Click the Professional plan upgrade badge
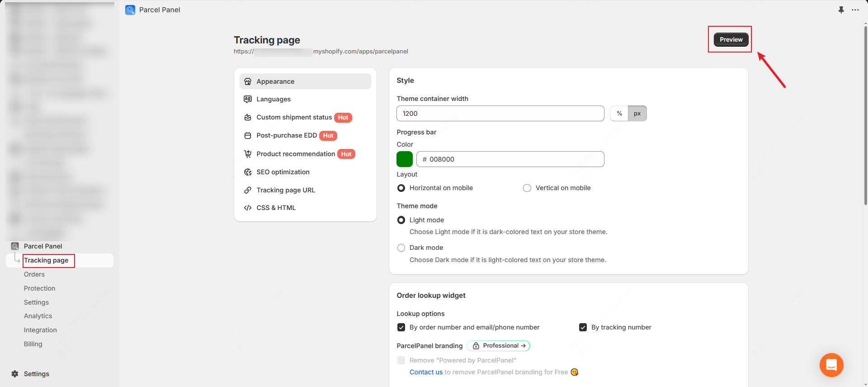 498,346
